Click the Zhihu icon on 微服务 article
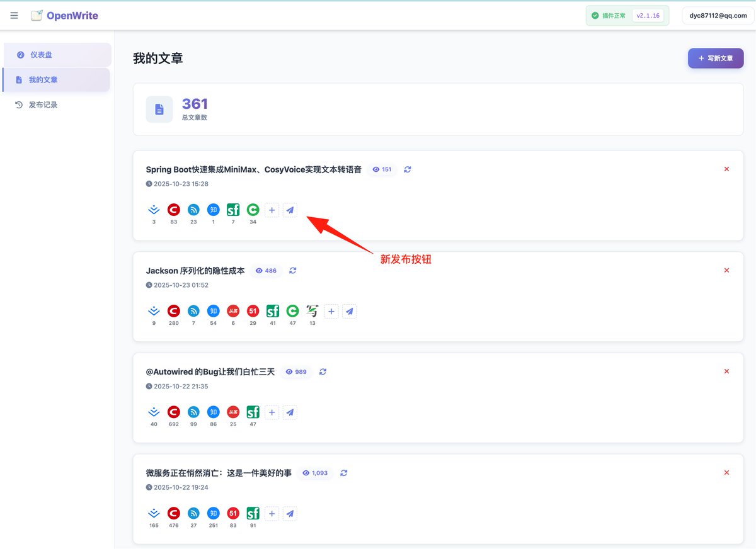This screenshot has height=549, width=756. pyautogui.click(x=214, y=513)
